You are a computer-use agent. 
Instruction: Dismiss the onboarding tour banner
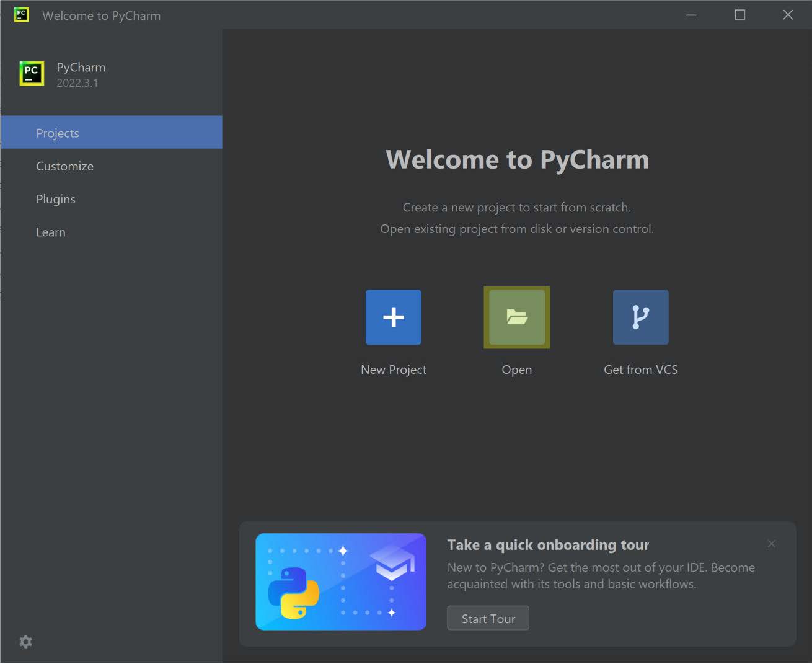771,544
